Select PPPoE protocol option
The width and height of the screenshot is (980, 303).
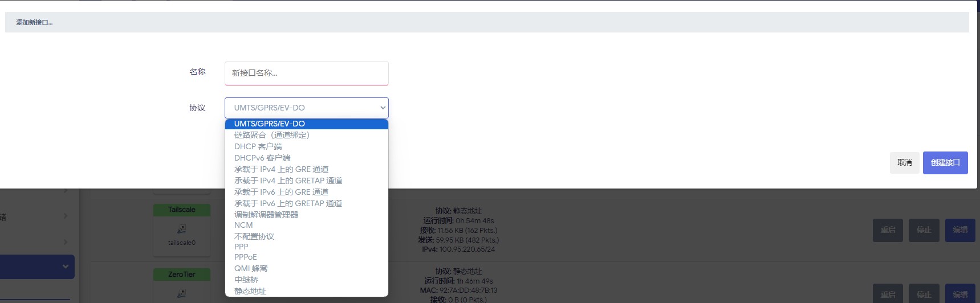pyautogui.click(x=307, y=257)
